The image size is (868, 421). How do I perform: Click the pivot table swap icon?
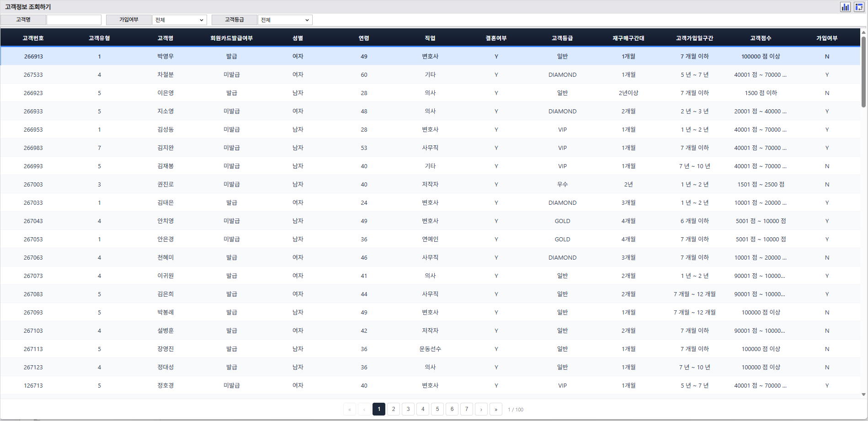[859, 7]
